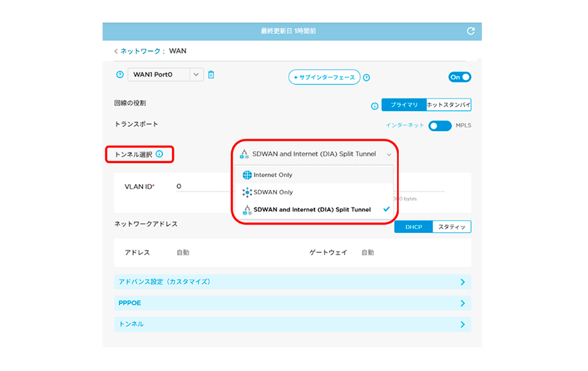Click info icon beside トンネル選択 label
This screenshot has height=371, width=588.
pos(159,154)
